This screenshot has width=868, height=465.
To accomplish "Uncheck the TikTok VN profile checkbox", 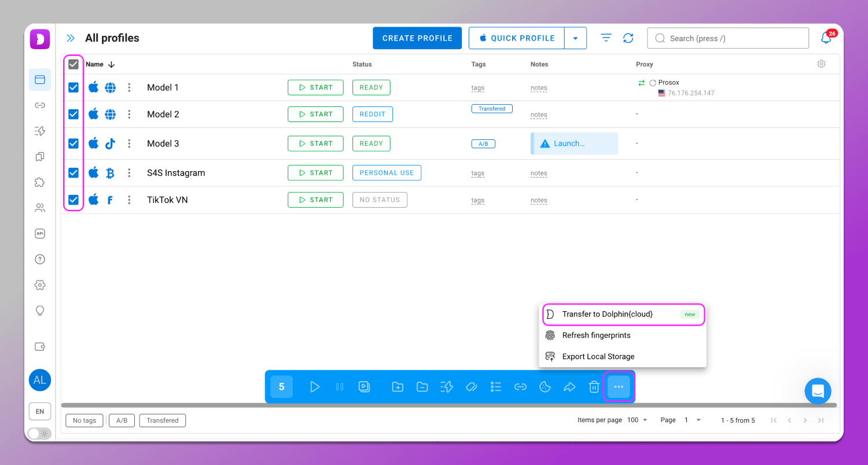I will click(73, 200).
